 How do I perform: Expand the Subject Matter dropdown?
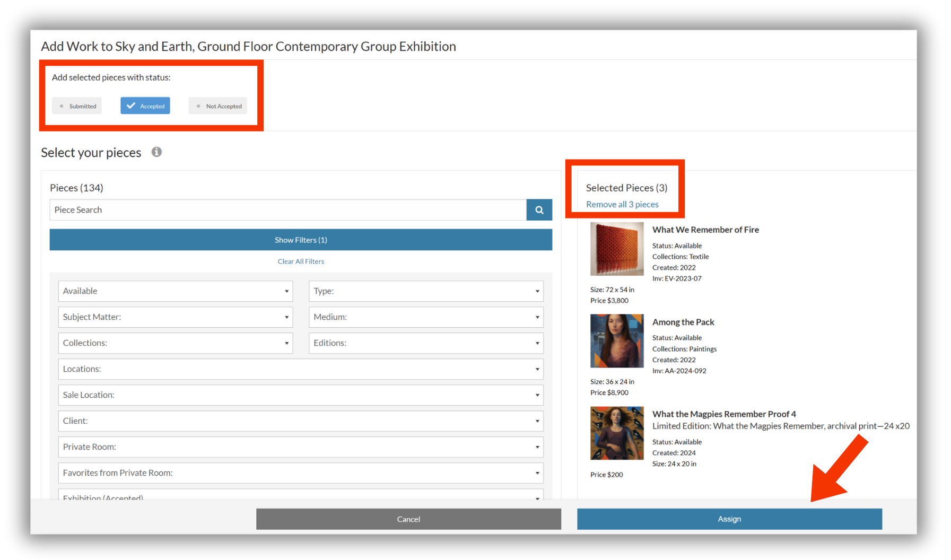tap(176, 317)
